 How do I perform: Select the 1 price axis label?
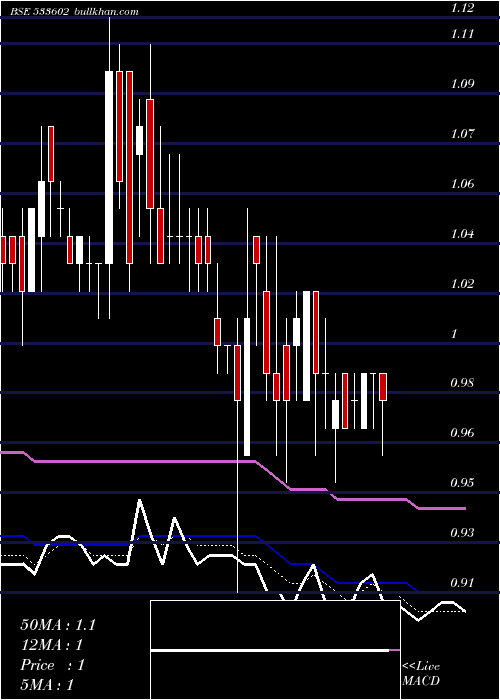point(455,333)
